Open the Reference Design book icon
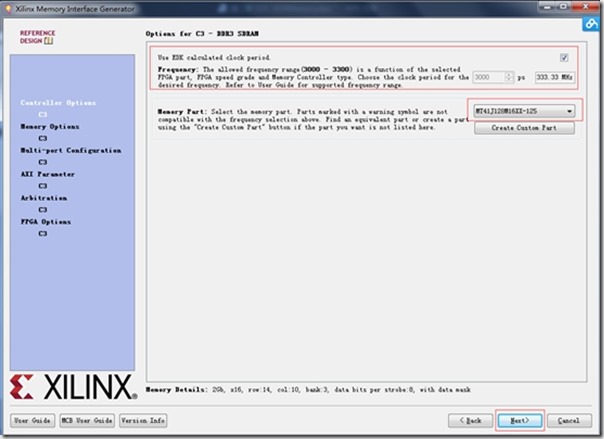This screenshot has height=439, width=604. (49, 41)
